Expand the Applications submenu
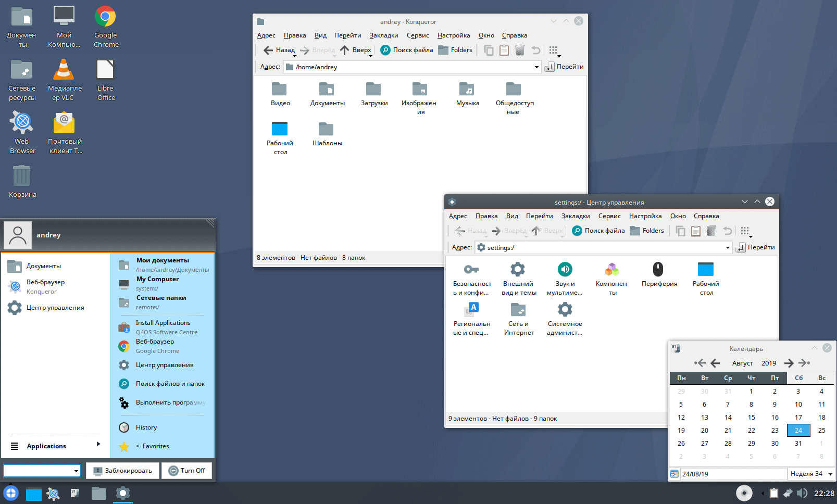This screenshot has width=837, height=504. (x=98, y=444)
